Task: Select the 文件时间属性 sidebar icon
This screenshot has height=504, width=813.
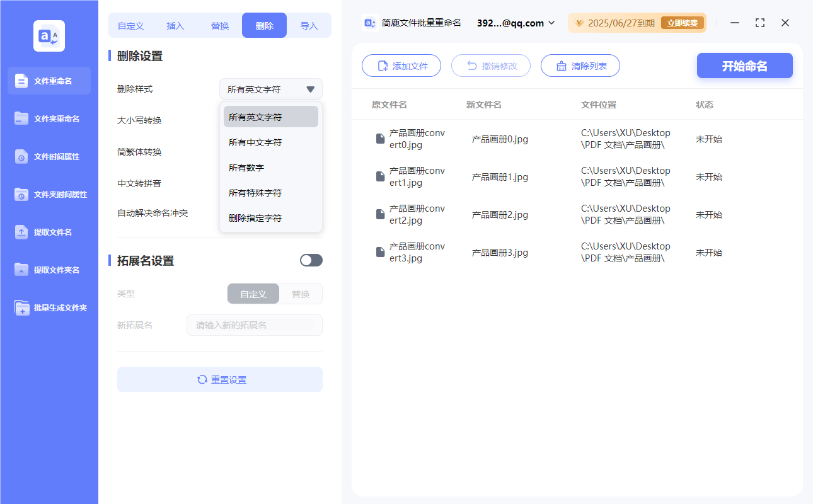Action: tap(49, 156)
